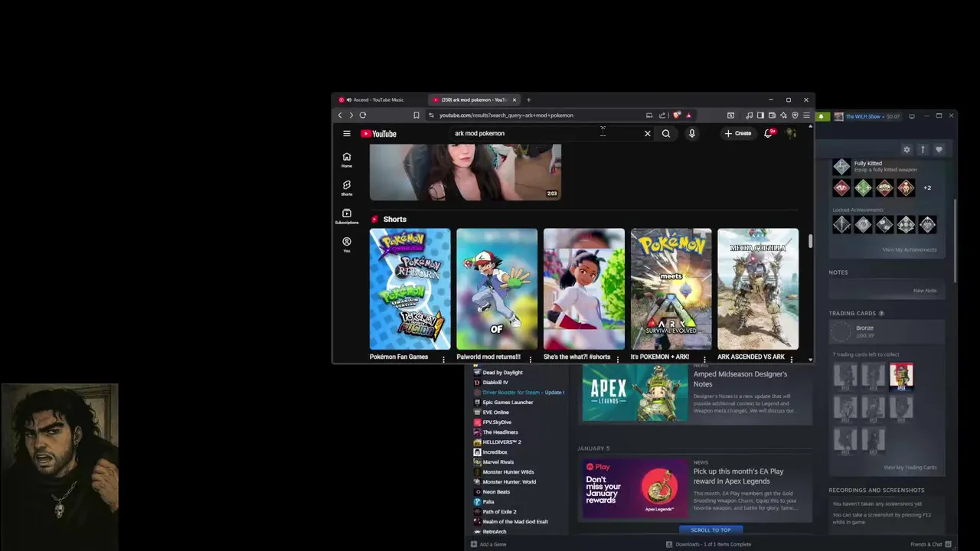Select Epic Games Launcher in Steam library

[508, 403]
